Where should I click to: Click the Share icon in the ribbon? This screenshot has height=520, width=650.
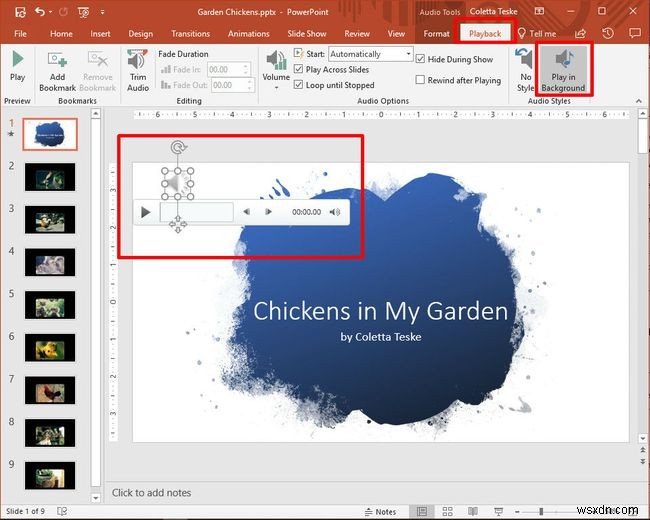click(581, 34)
